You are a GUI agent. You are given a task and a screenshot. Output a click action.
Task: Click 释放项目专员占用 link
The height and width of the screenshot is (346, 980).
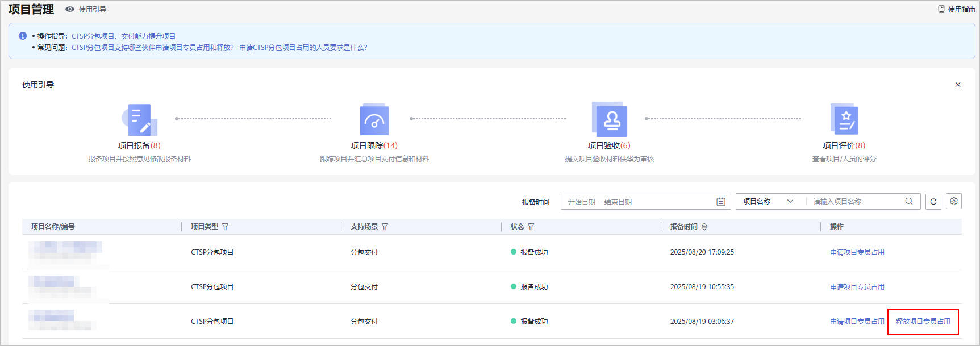pos(923,322)
